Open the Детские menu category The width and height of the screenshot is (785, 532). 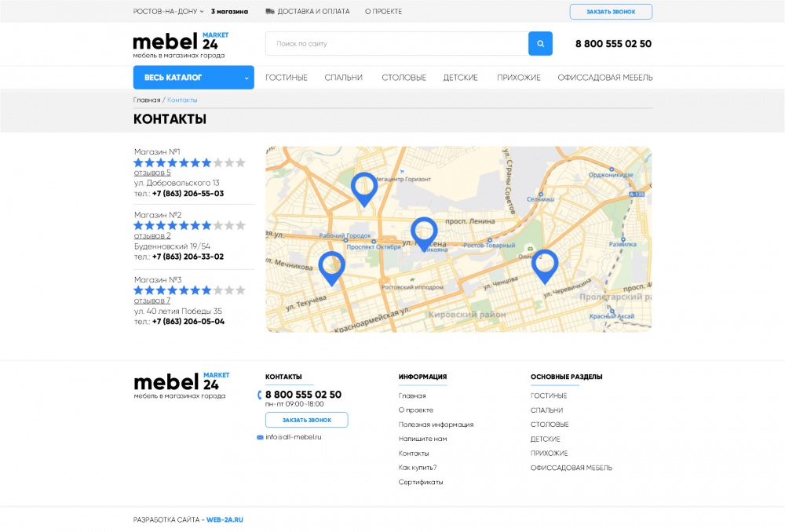pos(461,78)
